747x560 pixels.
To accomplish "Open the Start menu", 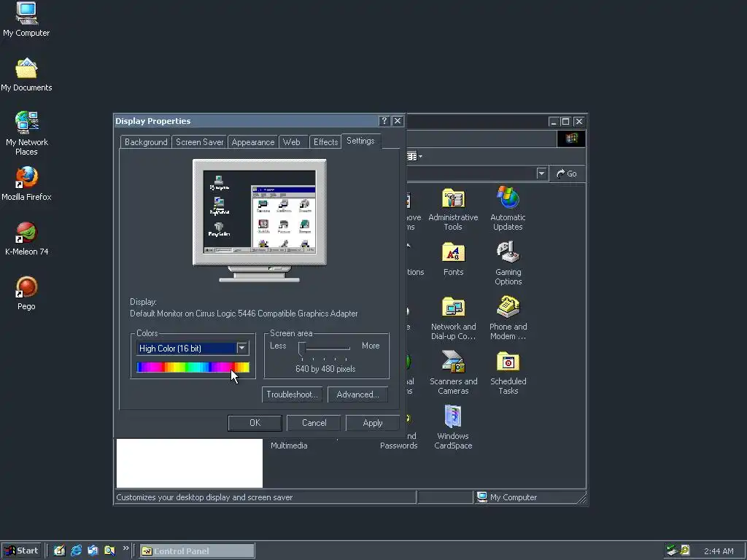I will pyautogui.click(x=21, y=551).
